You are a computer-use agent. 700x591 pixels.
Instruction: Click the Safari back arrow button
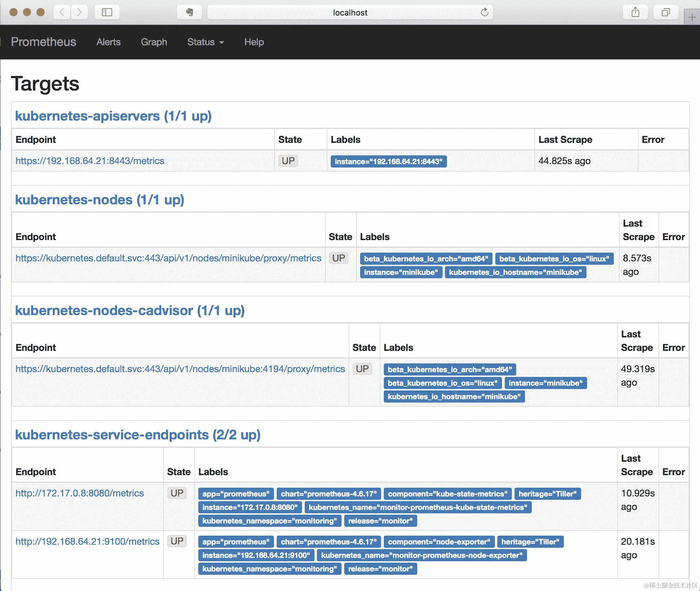(62, 12)
